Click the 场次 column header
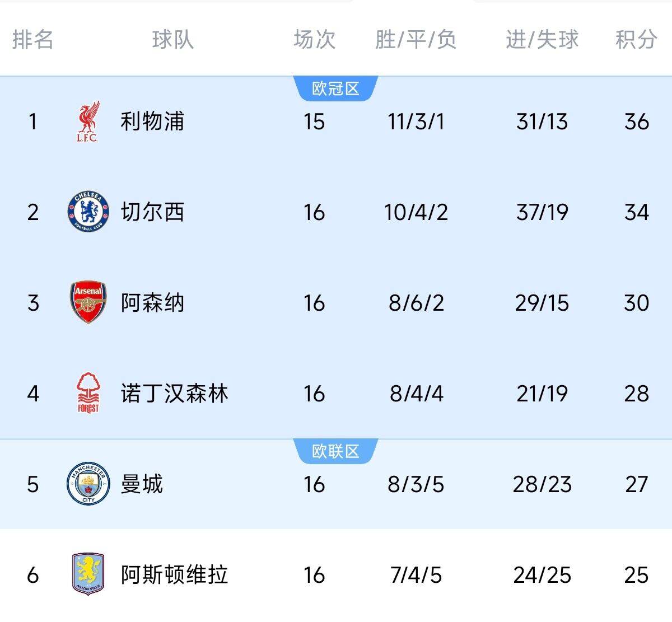Screen dimensions: 672x622 pos(314,40)
